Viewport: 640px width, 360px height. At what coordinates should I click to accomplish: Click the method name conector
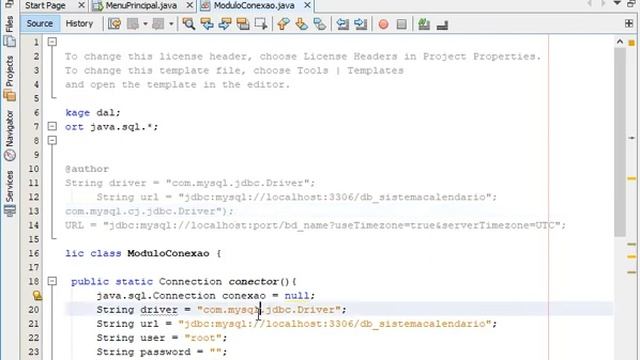pyautogui.click(x=253, y=282)
